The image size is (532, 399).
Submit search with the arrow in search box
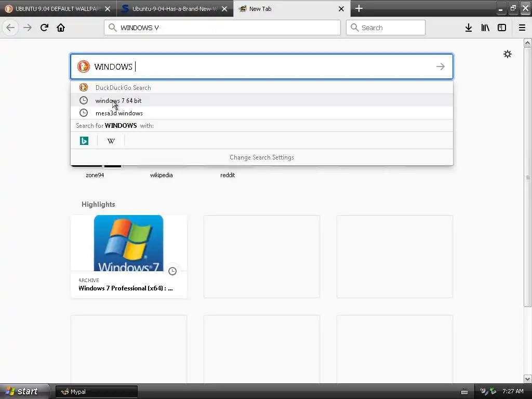pyautogui.click(x=441, y=66)
